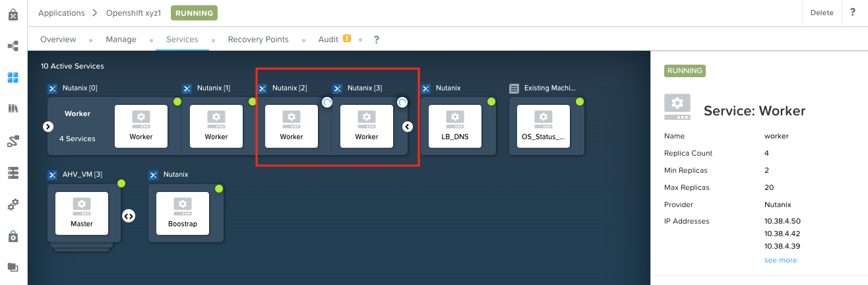868x285 pixels.
Task: Click the gears settings icon in sidebar
Action: coord(13,205)
